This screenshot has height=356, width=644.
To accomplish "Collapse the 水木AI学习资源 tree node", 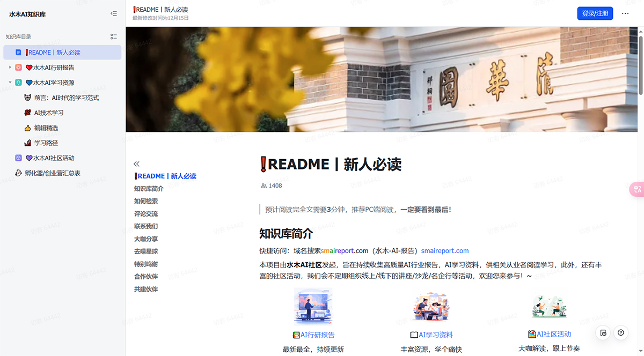I will [x=10, y=82].
